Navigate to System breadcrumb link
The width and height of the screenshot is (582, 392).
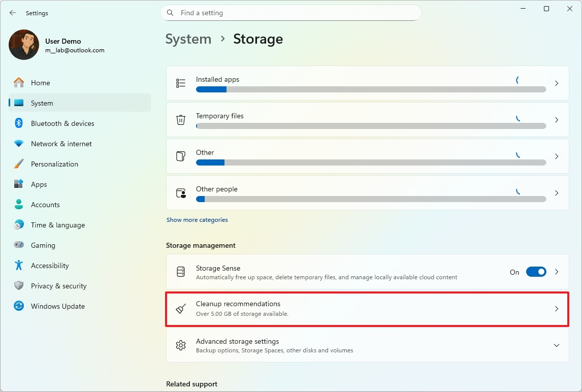click(x=188, y=39)
